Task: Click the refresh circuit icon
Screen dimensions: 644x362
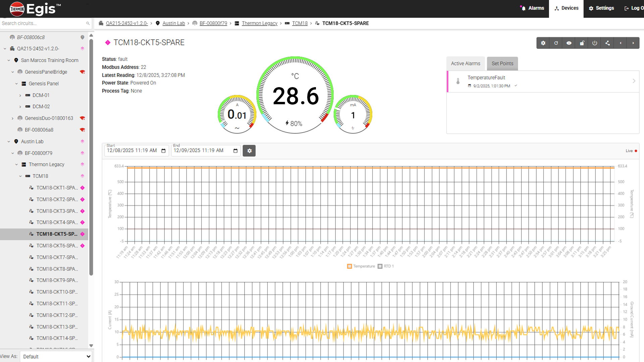Action: pos(556,43)
